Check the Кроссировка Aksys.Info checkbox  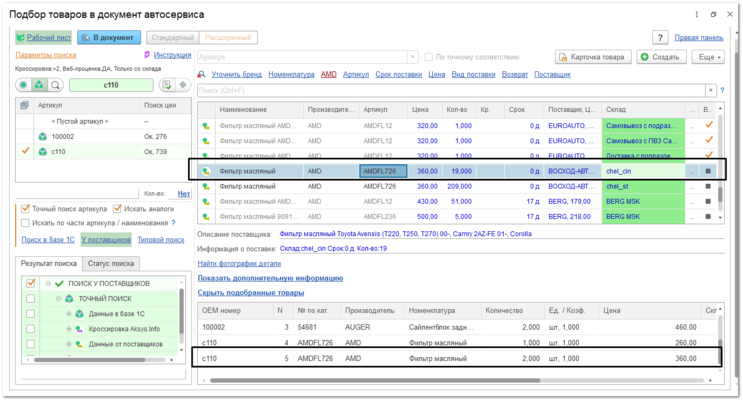[x=31, y=329]
